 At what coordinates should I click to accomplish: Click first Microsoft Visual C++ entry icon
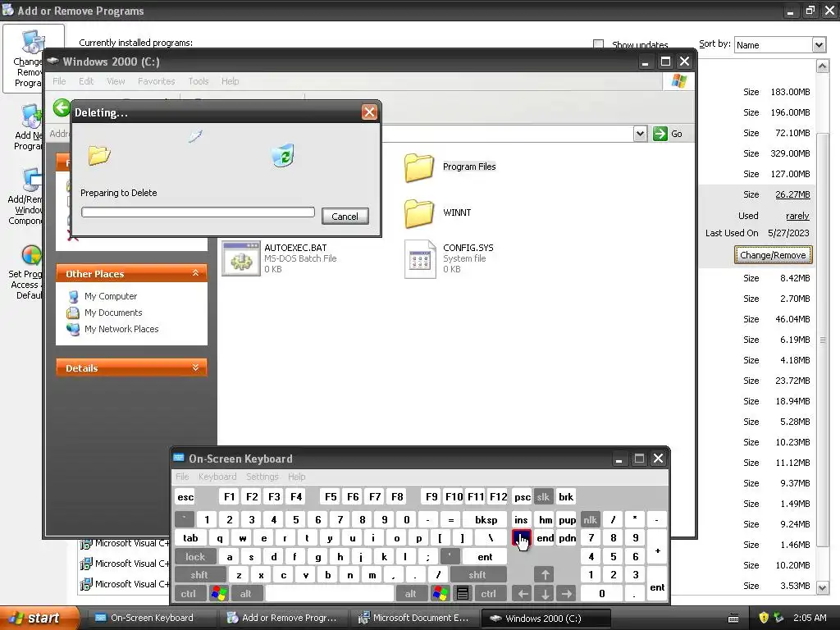coord(85,544)
